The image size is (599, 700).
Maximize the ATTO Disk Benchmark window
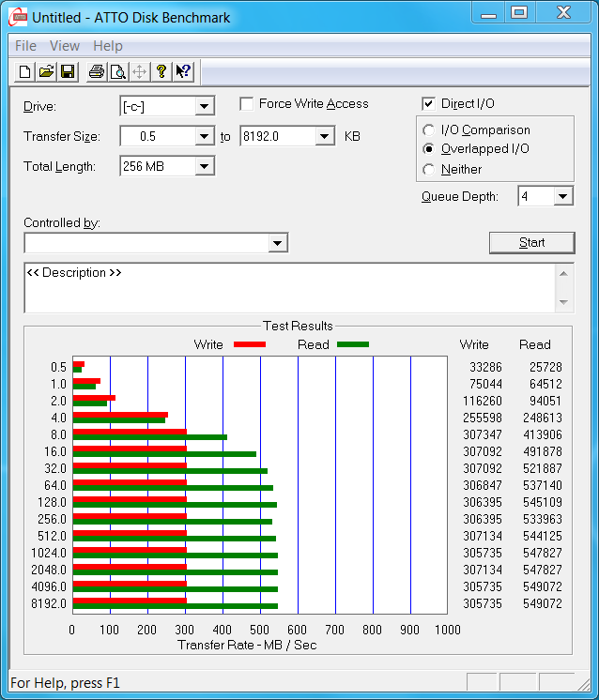[x=519, y=13]
